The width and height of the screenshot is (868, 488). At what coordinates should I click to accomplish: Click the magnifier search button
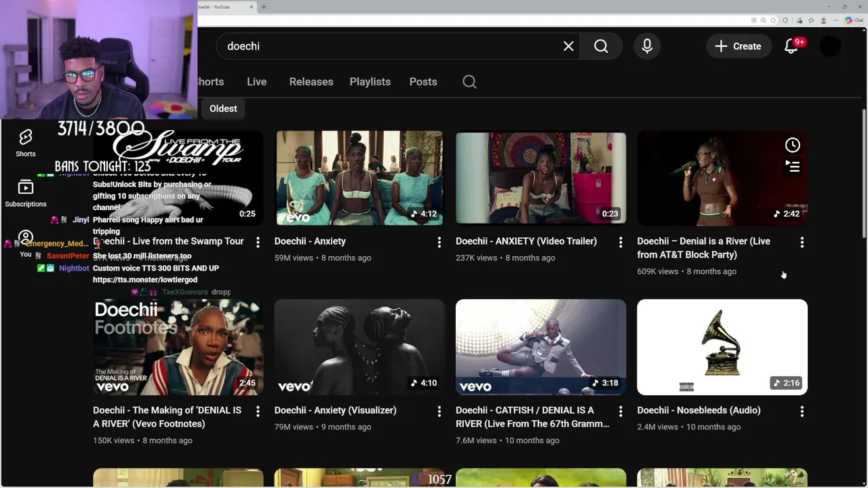(x=601, y=46)
